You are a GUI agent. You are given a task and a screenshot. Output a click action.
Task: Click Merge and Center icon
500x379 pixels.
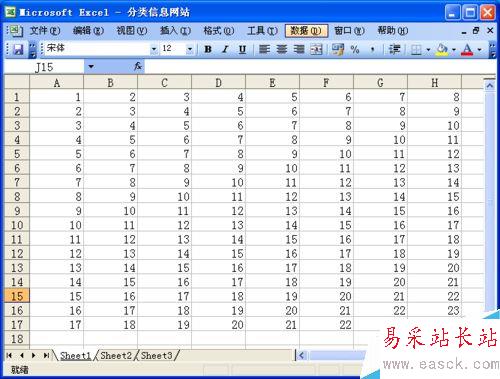click(316, 49)
